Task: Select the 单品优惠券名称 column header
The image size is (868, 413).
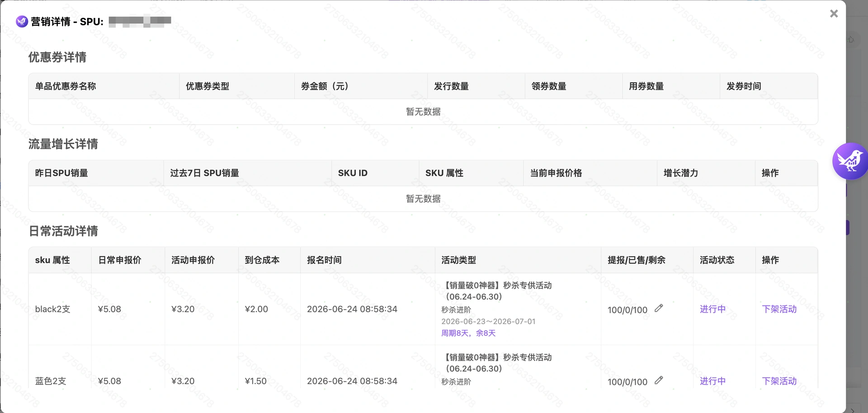Action: [66, 86]
